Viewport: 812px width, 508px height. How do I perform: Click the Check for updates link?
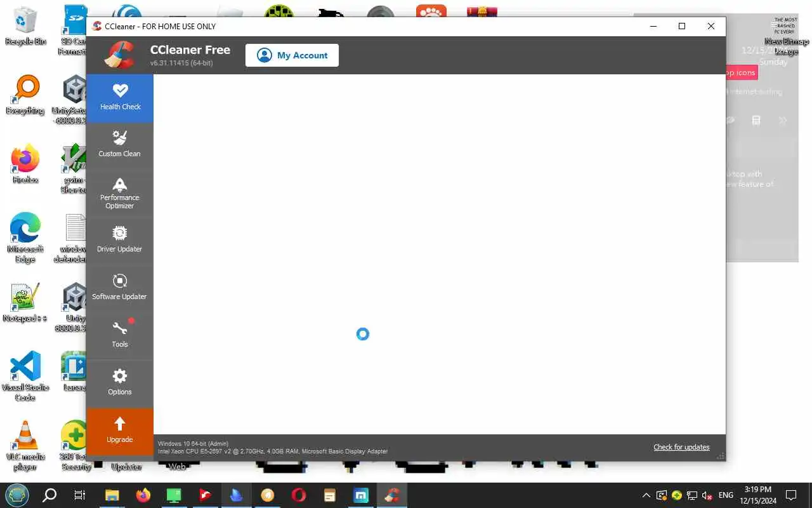681,447
